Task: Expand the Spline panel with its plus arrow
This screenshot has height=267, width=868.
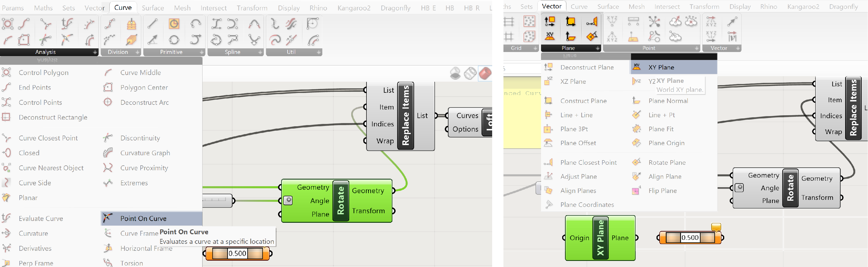Action: (x=260, y=52)
